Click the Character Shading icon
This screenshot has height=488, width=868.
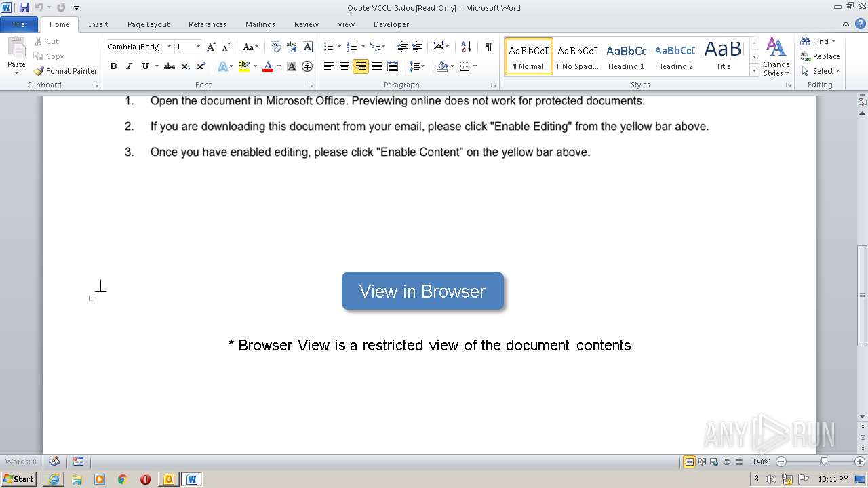292,66
